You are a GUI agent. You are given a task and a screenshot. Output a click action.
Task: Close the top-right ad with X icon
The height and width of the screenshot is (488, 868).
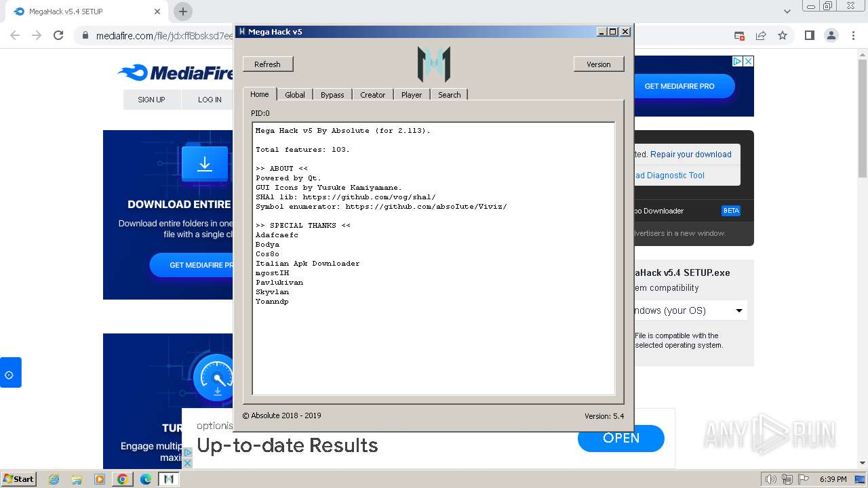(749, 61)
